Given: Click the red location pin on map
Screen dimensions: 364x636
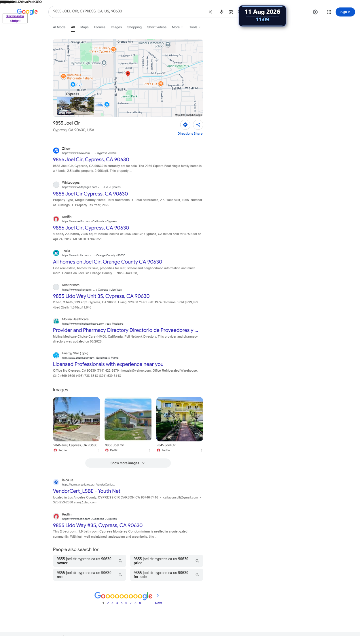Looking at the screenshot, I should click(x=128, y=74).
